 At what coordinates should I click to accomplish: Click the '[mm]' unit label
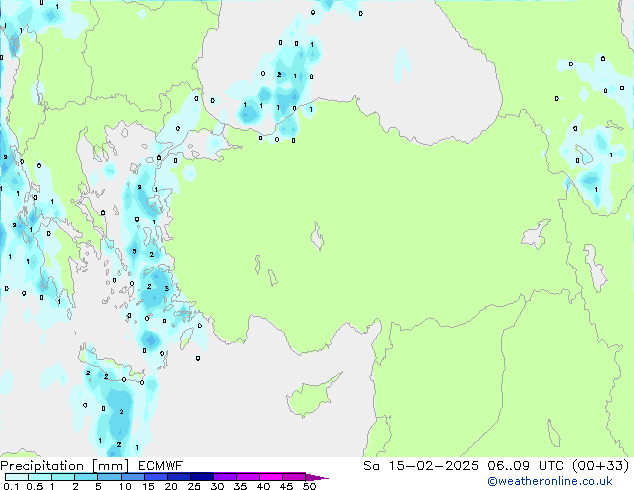(111, 466)
